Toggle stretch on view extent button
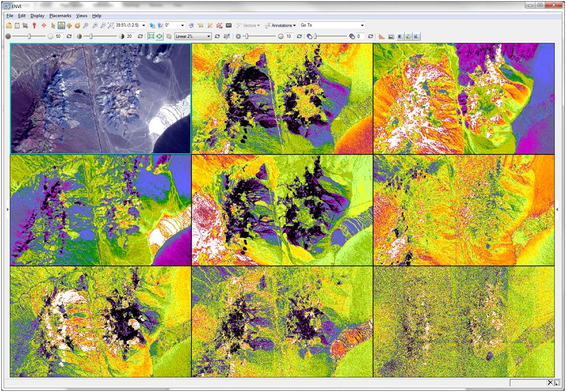 point(151,36)
